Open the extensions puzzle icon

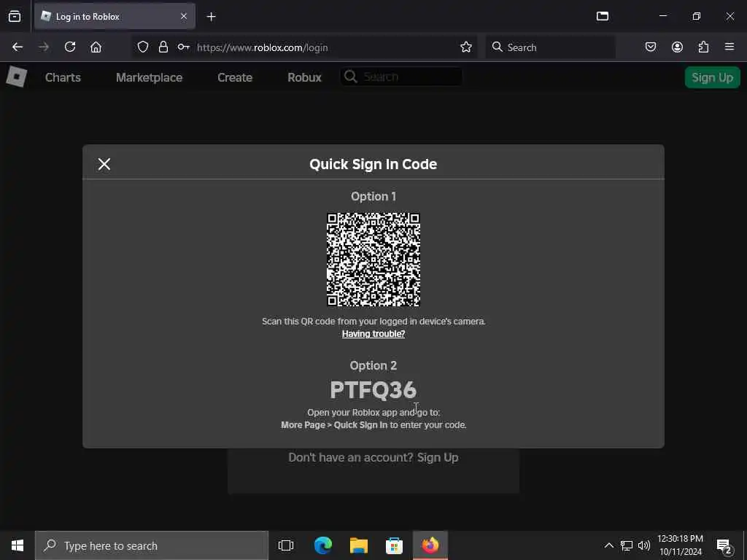point(703,47)
